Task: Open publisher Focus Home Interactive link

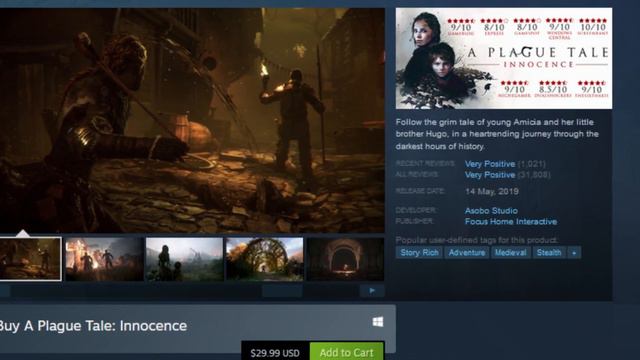Action: pos(511,222)
